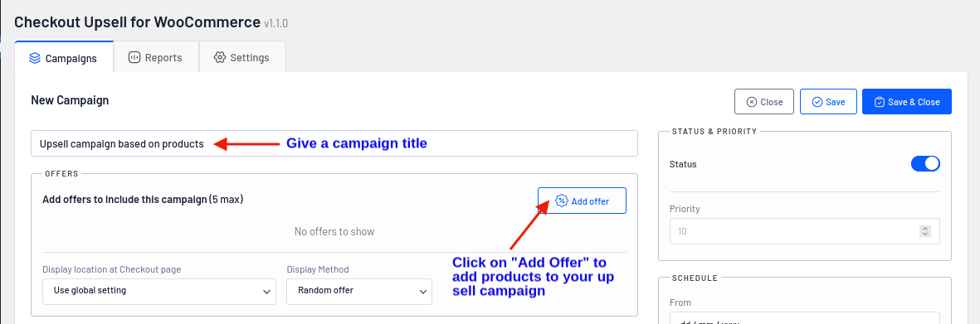Select the Campaigns tab
The width and height of the screenshot is (980, 324).
(x=64, y=57)
